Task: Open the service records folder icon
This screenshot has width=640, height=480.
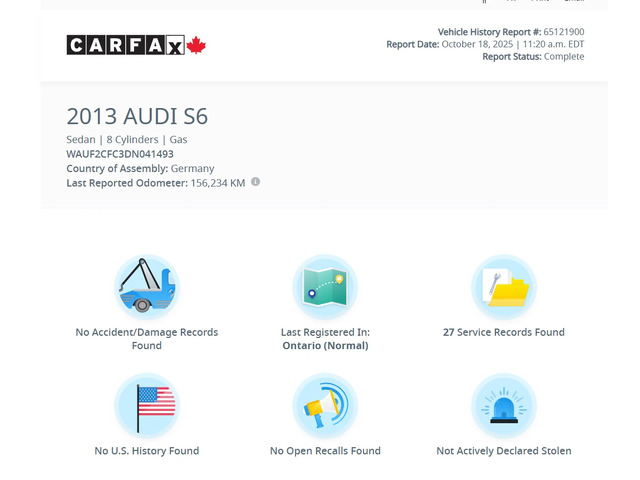Action: click(504, 287)
